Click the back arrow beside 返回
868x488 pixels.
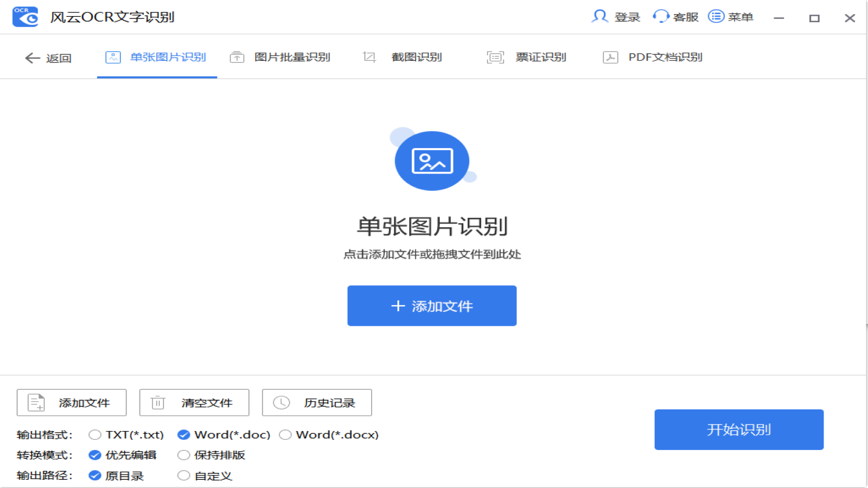32,57
